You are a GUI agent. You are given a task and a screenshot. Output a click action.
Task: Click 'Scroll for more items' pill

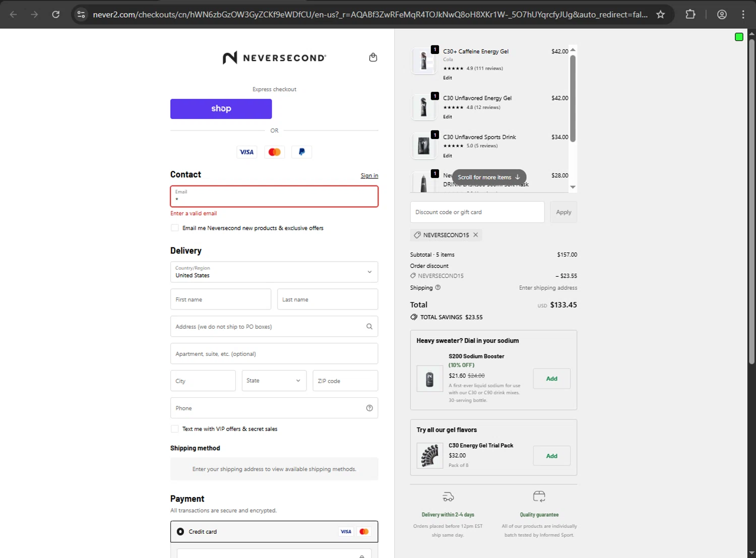pyautogui.click(x=489, y=177)
